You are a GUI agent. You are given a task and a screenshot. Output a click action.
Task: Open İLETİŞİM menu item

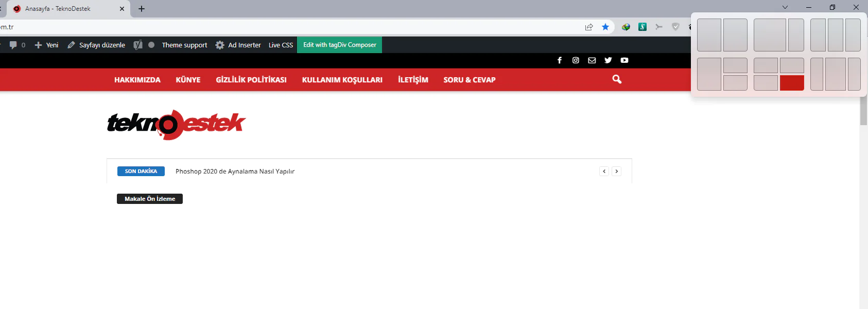click(413, 80)
